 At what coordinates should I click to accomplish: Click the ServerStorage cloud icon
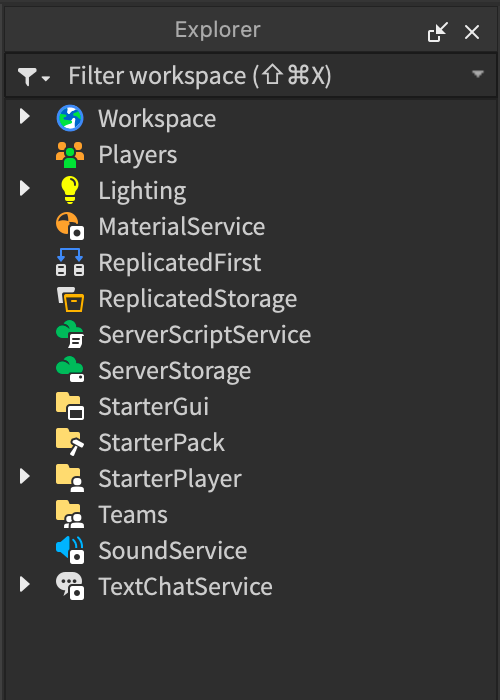pyautogui.click(x=70, y=370)
